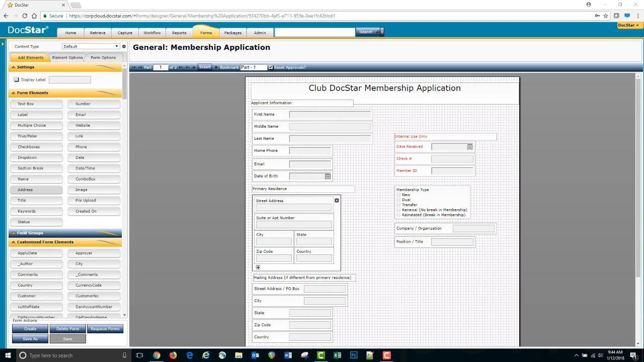This screenshot has width=644, height=362.
Task: Toggle the Reset Approvals checkbox
Action: click(271, 67)
